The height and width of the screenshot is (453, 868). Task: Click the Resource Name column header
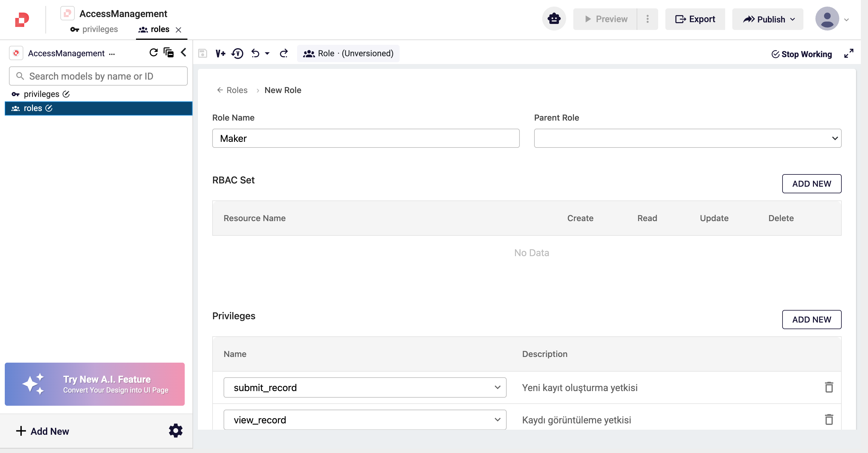[x=254, y=218]
